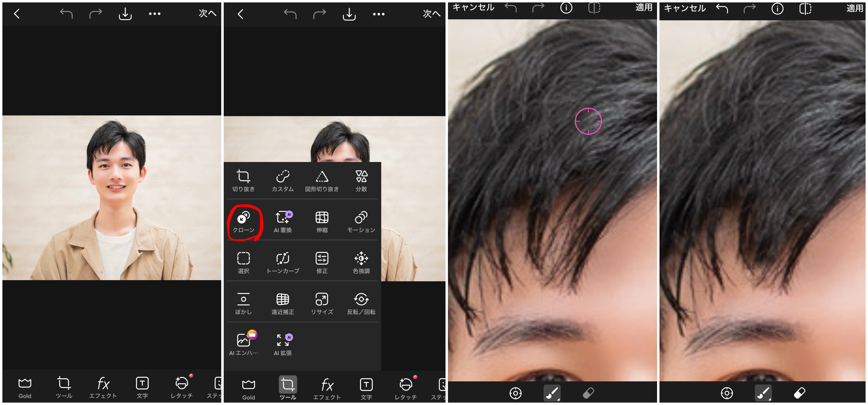Undo in the second screen toolbar

290,14
